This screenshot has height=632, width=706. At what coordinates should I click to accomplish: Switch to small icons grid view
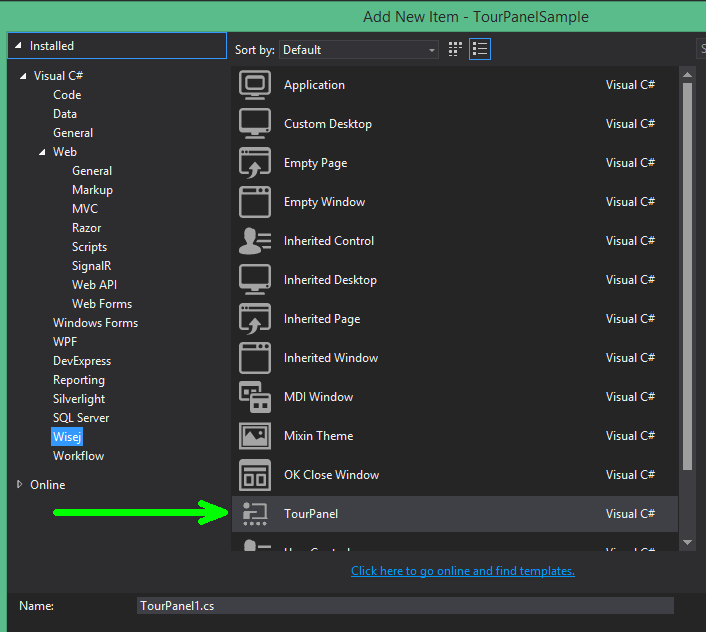(x=455, y=49)
